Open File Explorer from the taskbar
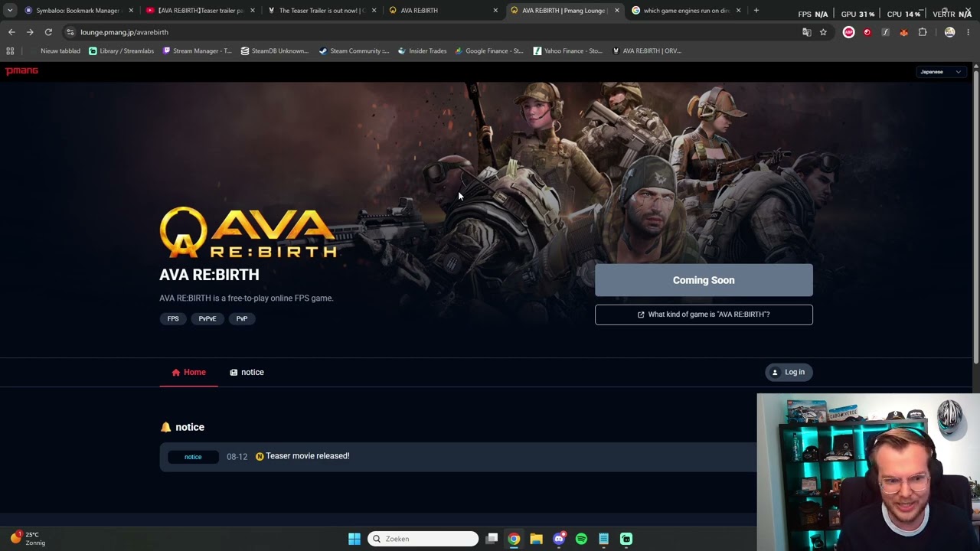The width and height of the screenshot is (980, 551). pos(536,539)
